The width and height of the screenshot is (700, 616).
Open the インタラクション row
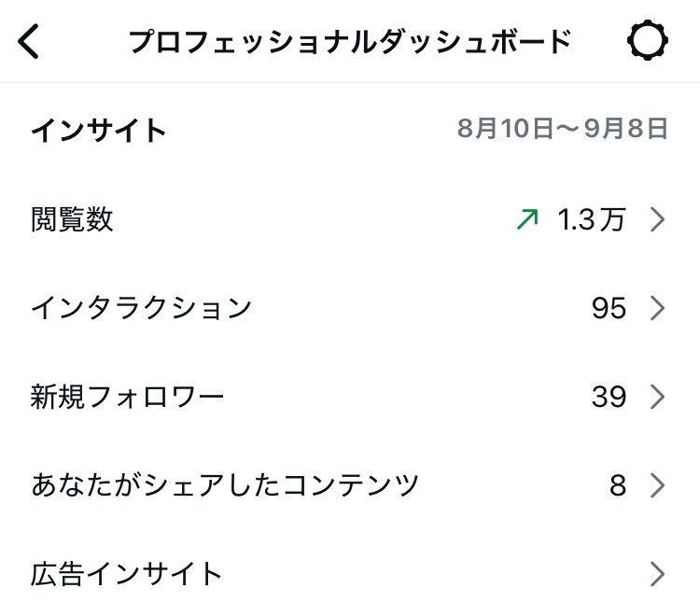tap(142, 308)
